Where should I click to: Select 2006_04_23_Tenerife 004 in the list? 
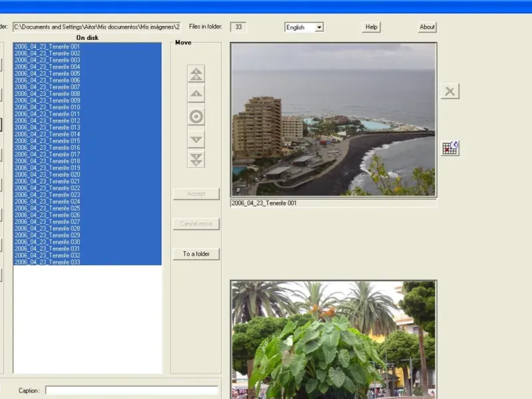pyautogui.click(x=87, y=67)
